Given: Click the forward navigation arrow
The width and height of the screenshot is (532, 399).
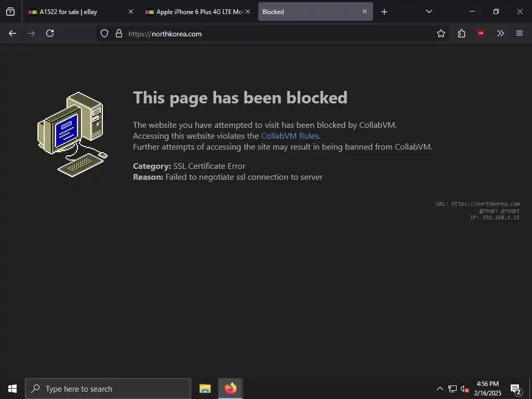Looking at the screenshot, I should pyautogui.click(x=31, y=33).
